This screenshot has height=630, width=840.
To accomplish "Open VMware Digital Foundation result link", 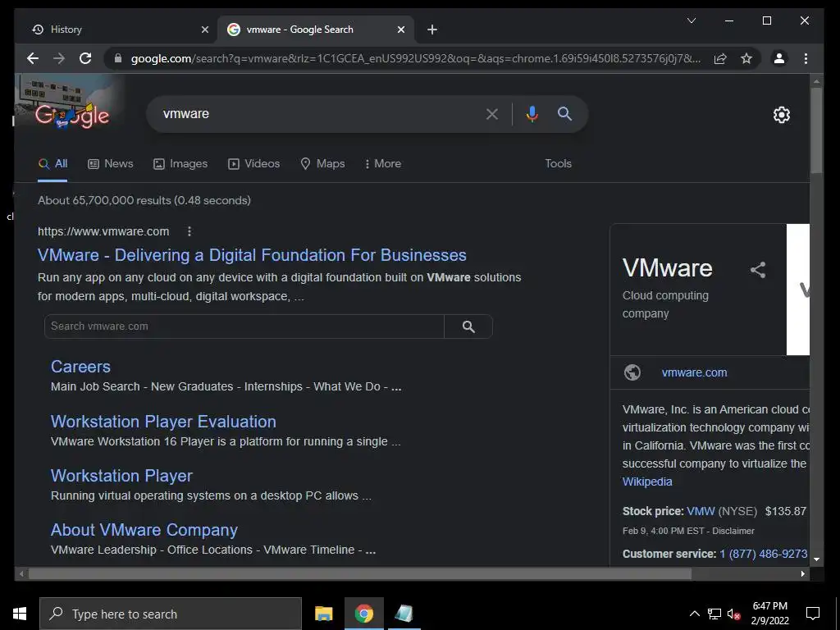I will click(x=252, y=255).
